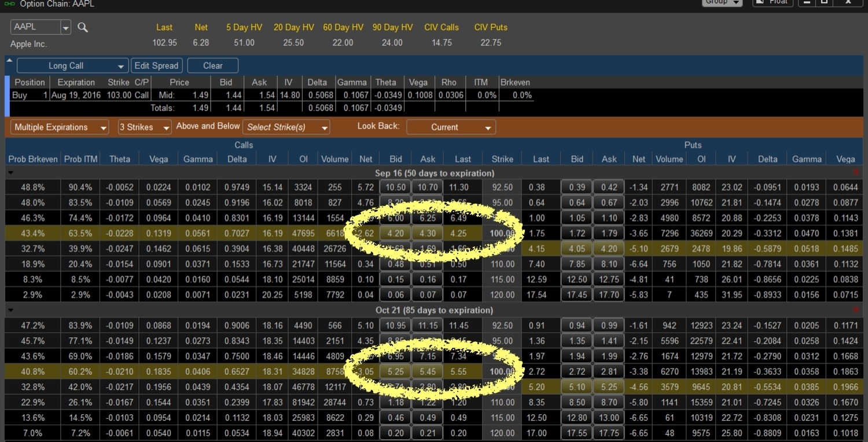Image resolution: width=868 pixels, height=442 pixels.
Task: Click the Apple Inc. company name
Action: (28, 44)
